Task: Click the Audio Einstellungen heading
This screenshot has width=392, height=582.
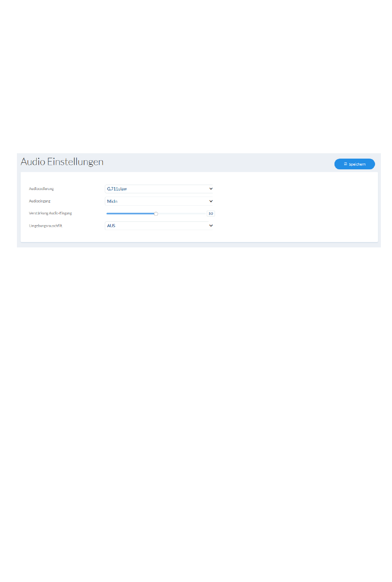Action: (x=62, y=162)
